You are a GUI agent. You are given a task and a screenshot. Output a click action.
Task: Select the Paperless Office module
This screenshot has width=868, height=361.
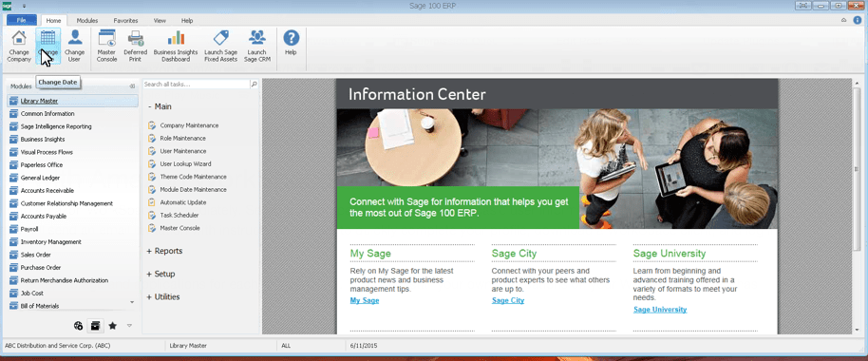click(x=72, y=165)
